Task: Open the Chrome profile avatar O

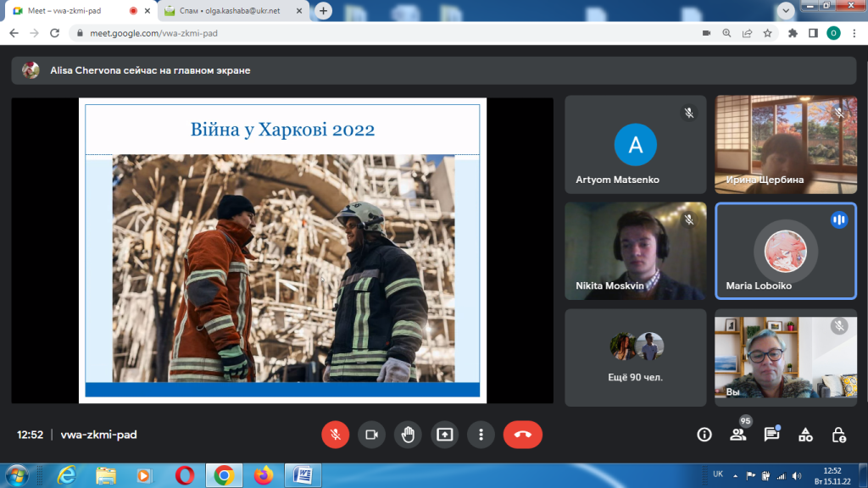Action: coord(833,33)
